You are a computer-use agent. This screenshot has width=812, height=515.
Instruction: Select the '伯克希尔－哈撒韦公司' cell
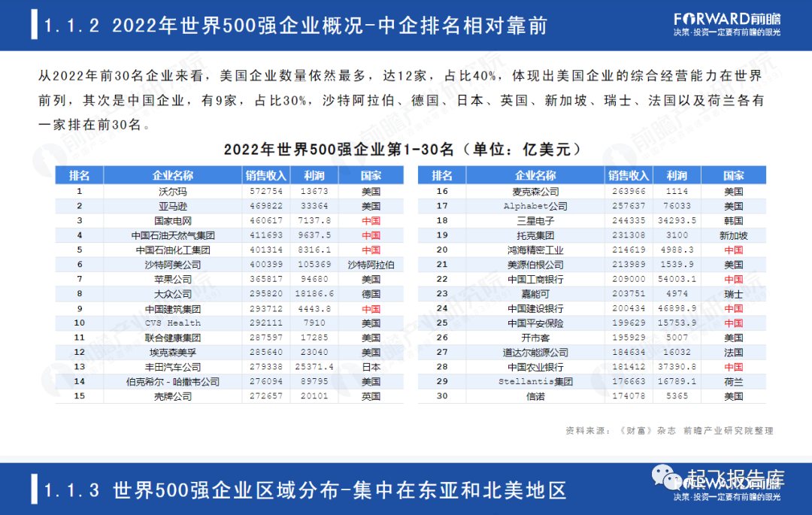coord(172,382)
